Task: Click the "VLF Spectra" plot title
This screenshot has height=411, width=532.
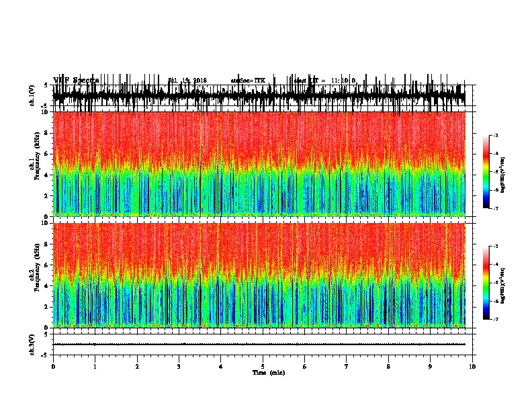Action: coord(77,80)
